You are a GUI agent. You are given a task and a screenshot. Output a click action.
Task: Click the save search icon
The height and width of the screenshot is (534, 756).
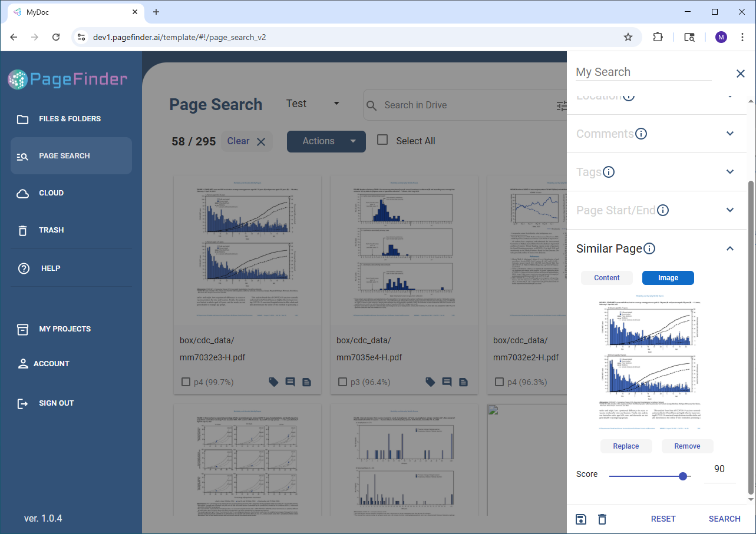581,519
